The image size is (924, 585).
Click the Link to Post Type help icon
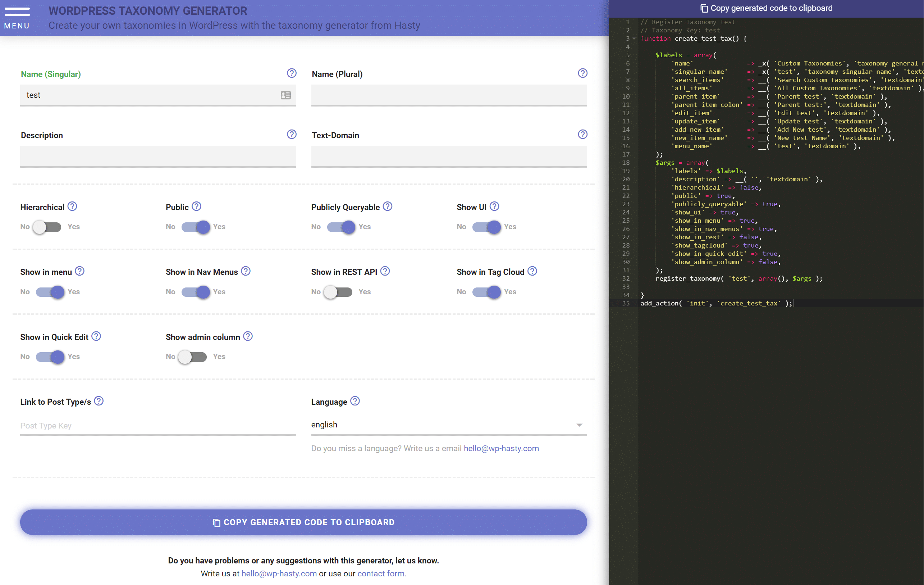pos(100,402)
